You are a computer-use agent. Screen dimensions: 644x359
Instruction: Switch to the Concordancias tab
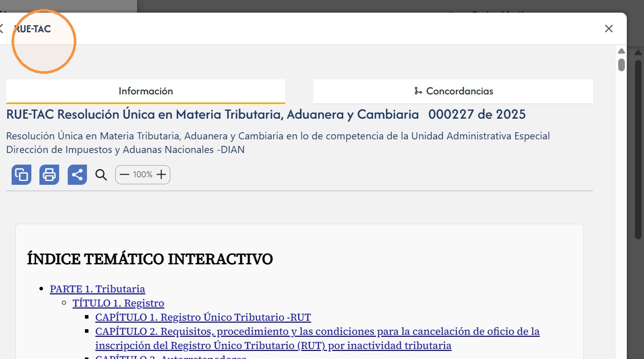[453, 91]
